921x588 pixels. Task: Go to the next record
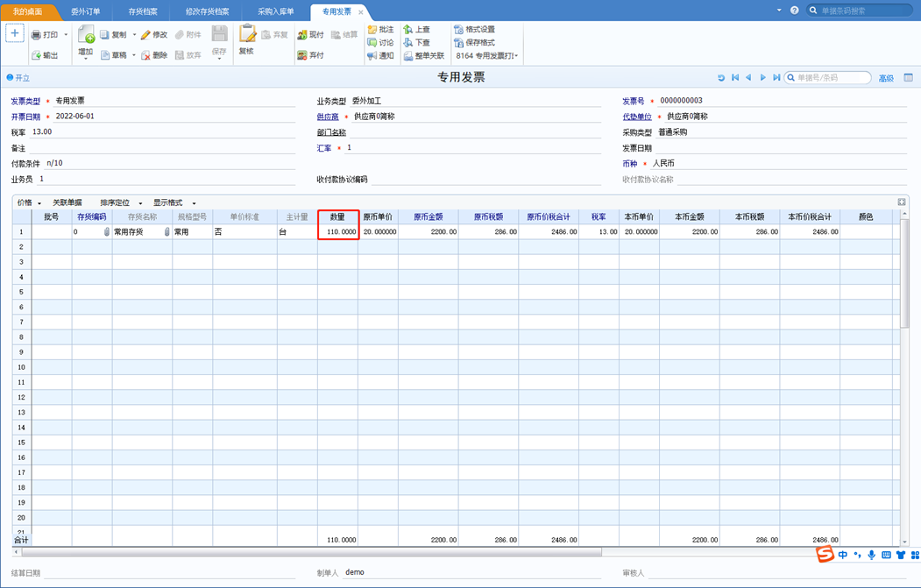pyautogui.click(x=763, y=77)
